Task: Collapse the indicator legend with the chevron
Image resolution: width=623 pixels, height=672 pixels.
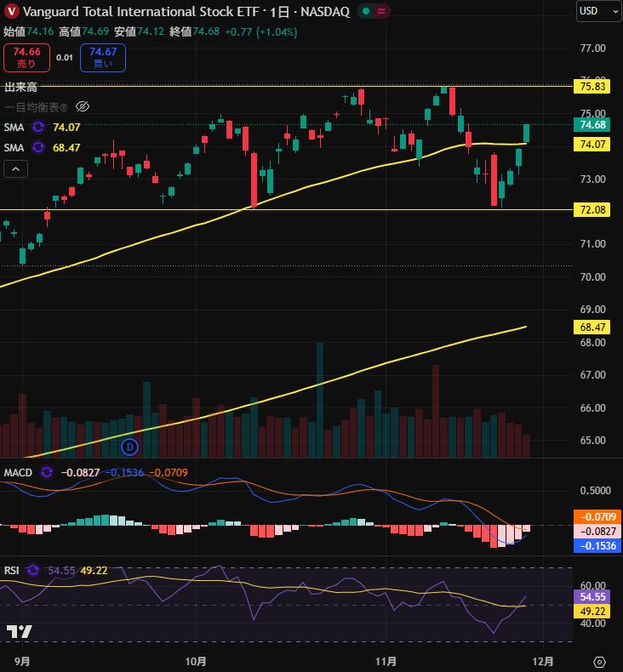Action: [15, 169]
